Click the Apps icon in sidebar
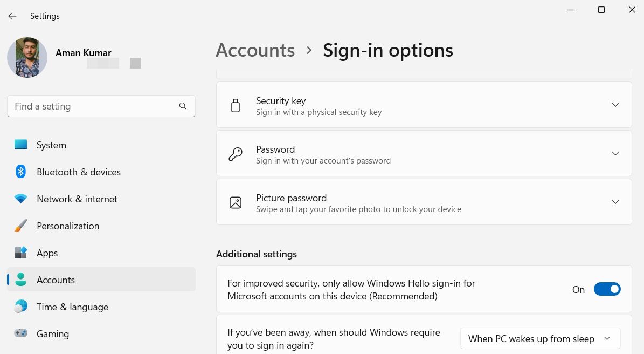The height and width of the screenshot is (354, 644). click(x=20, y=253)
